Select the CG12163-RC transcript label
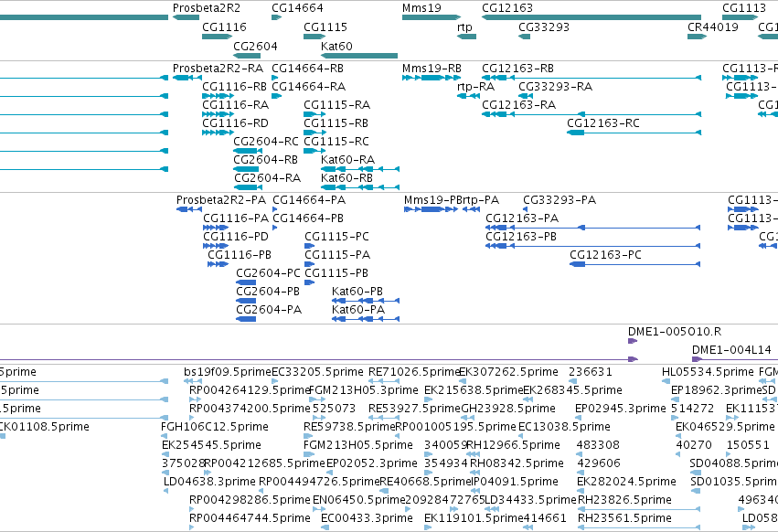Screen dimensions: 778x532 pyautogui.click(x=603, y=123)
